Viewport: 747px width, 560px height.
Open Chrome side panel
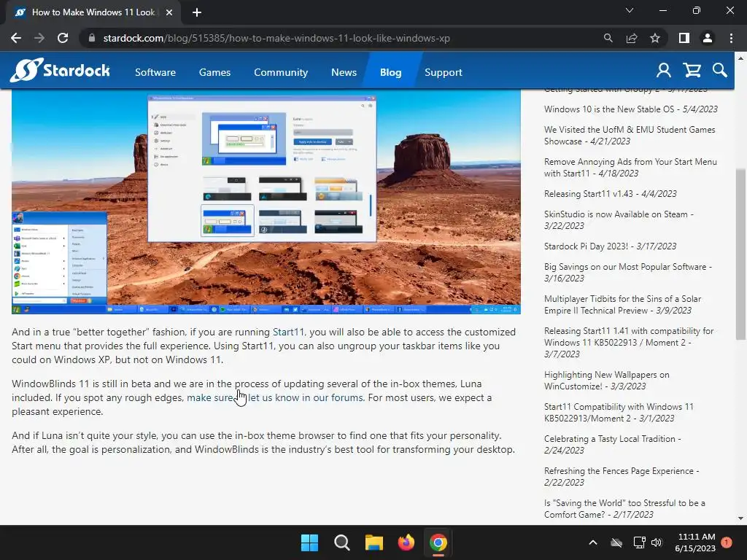[684, 38]
